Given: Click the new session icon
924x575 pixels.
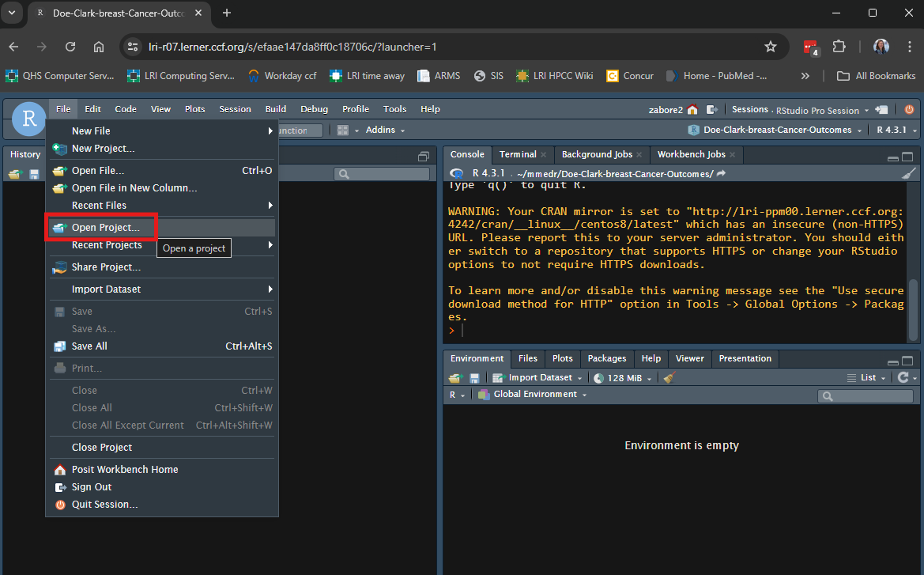Looking at the screenshot, I should (881, 110).
